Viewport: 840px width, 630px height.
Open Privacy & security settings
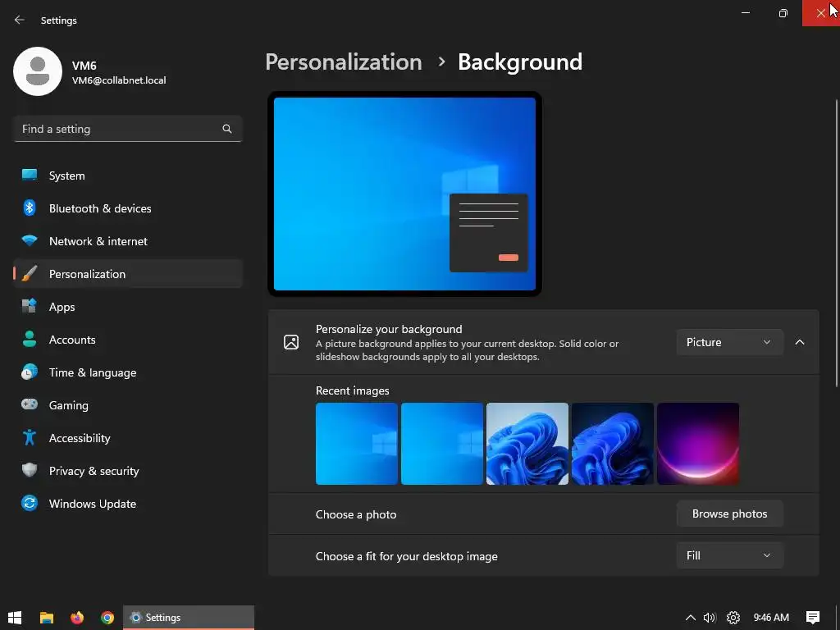[129, 470]
